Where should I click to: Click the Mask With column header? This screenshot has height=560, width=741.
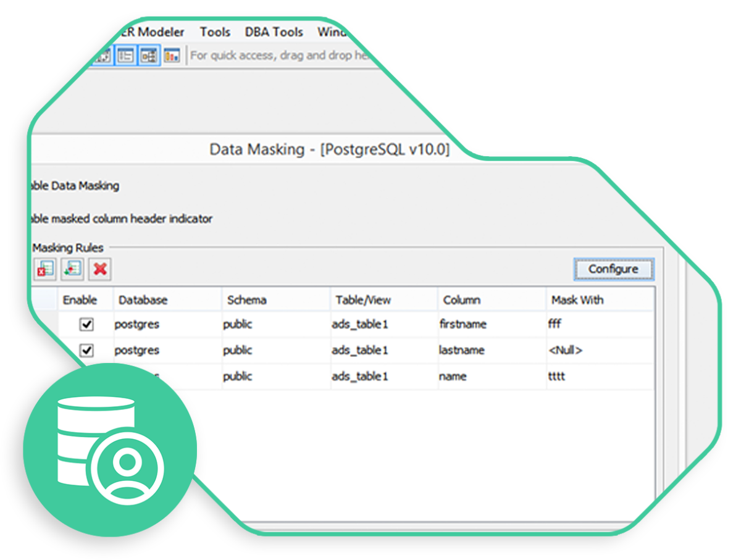click(x=599, y=300)
